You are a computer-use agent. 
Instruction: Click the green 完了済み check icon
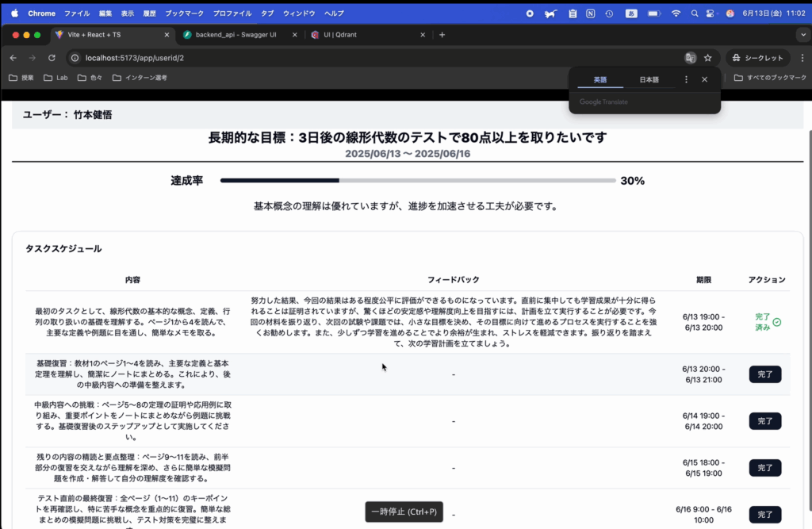tap(777, 322)
